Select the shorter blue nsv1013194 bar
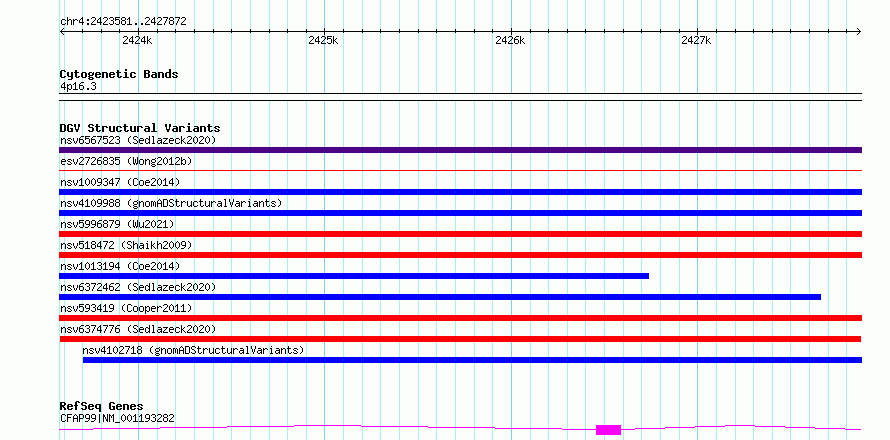 354,276
